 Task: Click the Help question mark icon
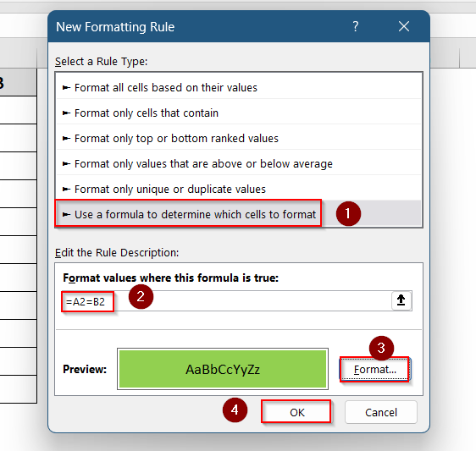356,26
